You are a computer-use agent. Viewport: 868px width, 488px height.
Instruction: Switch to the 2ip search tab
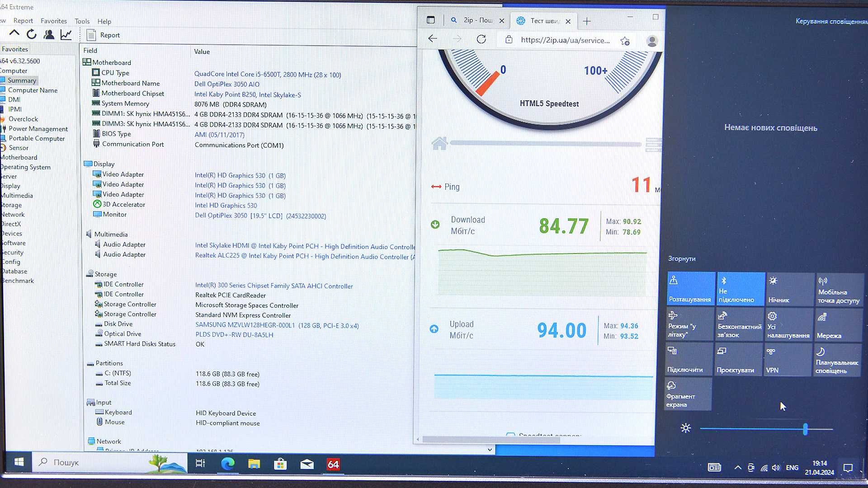pos(477,20)
